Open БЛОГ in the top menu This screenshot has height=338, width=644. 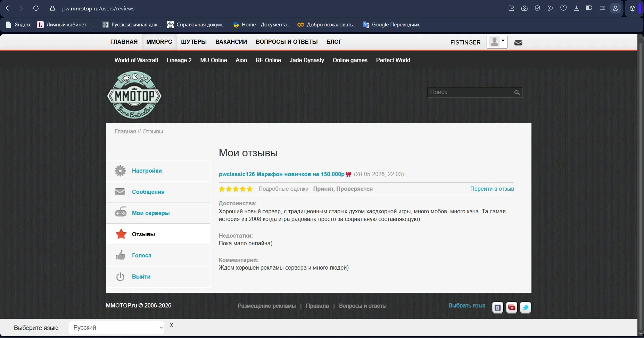(x=334, y=42)
